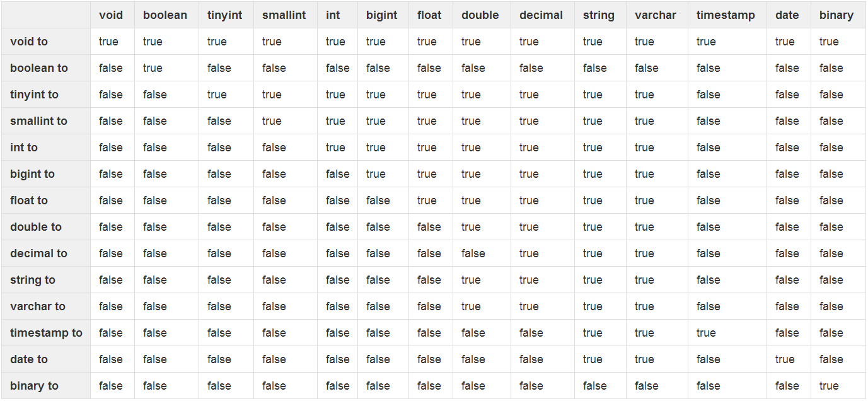
Task: Click the 'boolean to' row label
Action: [x=39, y=68]
